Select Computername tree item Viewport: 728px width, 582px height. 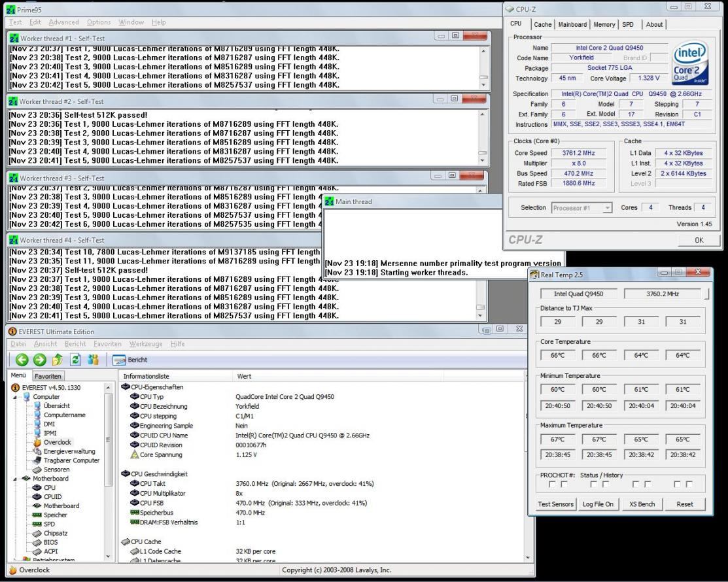click(65, 415)
